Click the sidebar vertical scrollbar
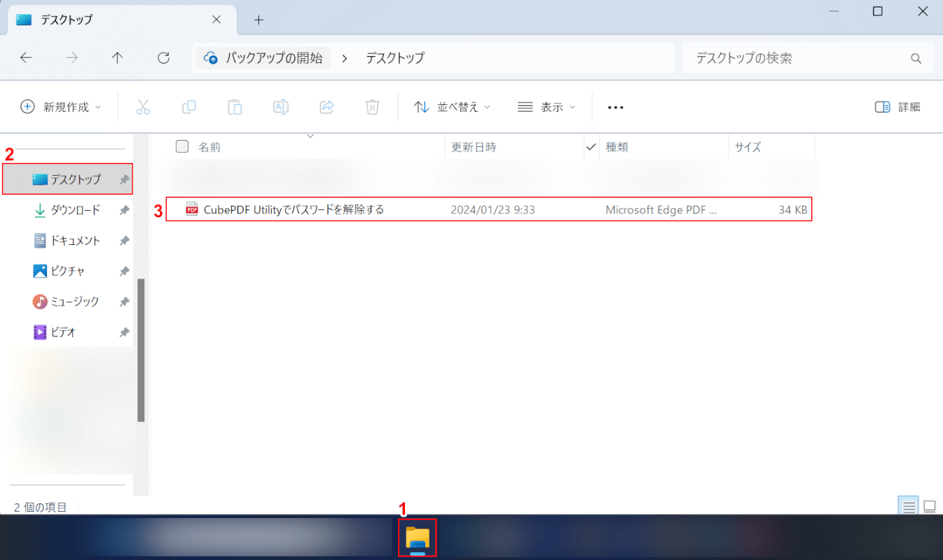The height and width of the screenshot is (560, 943). coord(141,350)
